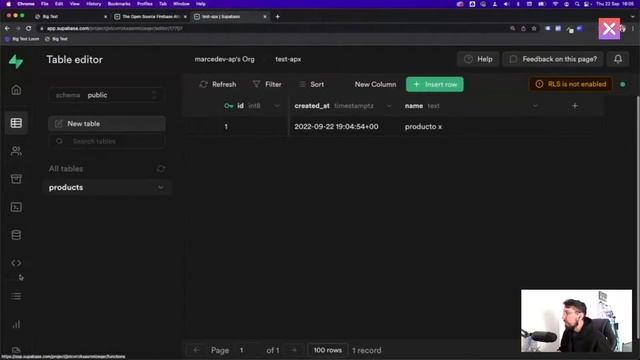The image size is (640, 360).
Task: Open the name column dropdown arrow
Action: 535,106
